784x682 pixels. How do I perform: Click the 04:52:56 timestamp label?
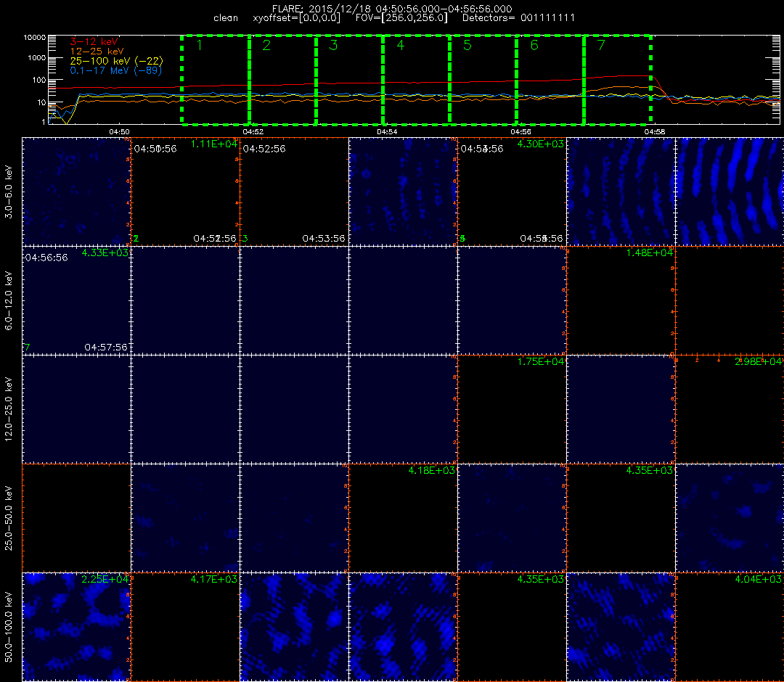[x=264, y=149]
